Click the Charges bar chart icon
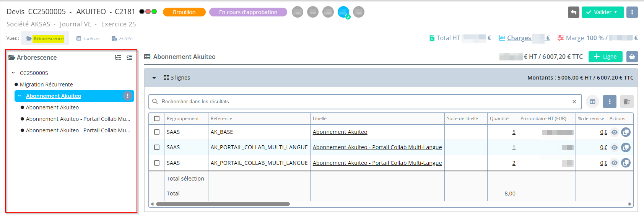The image size is (644, 218). pos(502,38)
